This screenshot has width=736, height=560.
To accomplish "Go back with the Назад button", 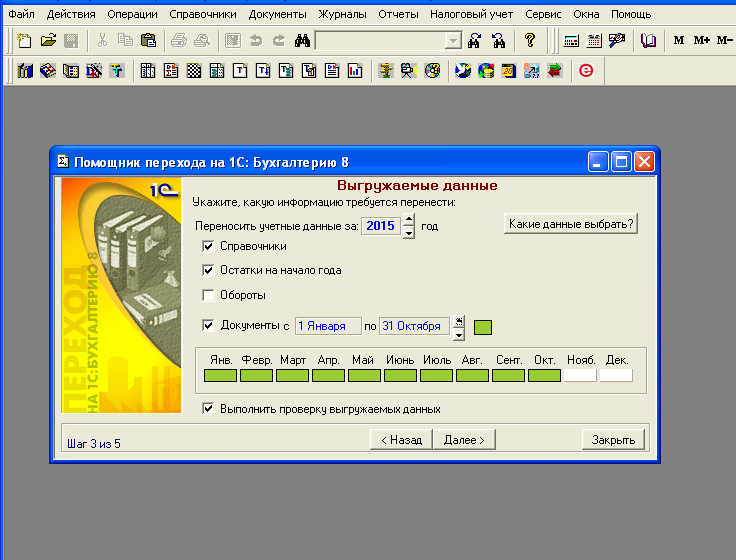I will click(x=401, y=440).
